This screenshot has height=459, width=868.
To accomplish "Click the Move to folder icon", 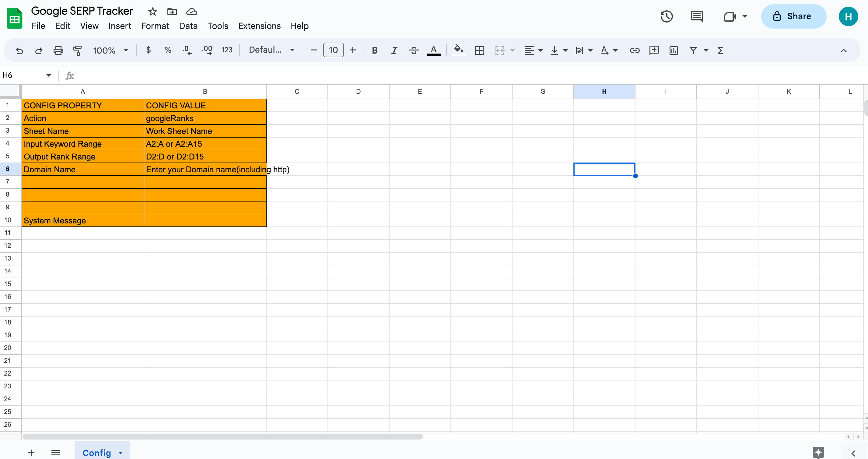I will tap(172, 12).
